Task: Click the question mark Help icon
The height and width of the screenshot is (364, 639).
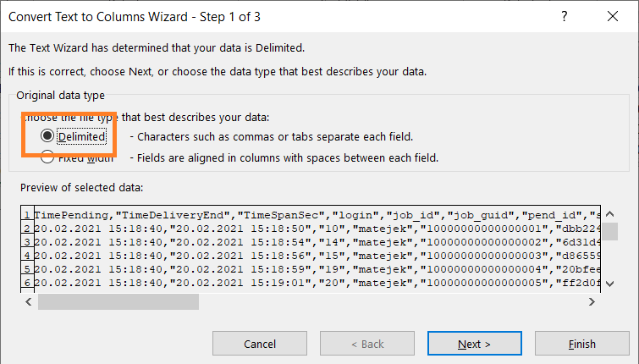Action: [565, 16]
